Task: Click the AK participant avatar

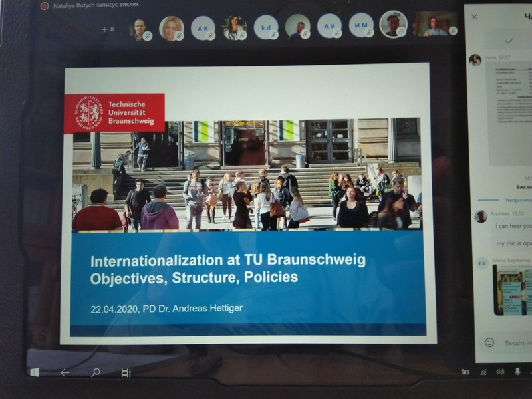Action: pyautogui.click(x=203, y=27)
